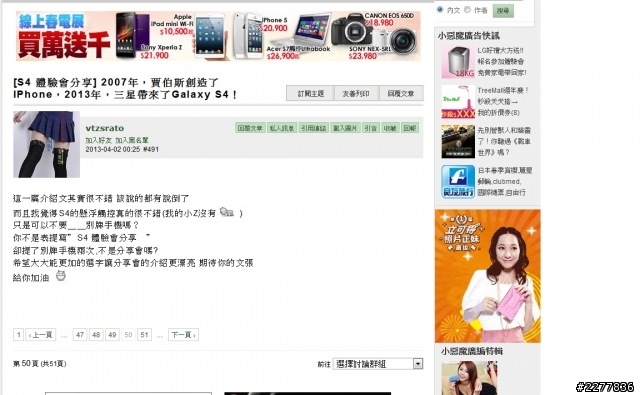Open the TreeMall週年慶 ad text link

click(503, 101)
